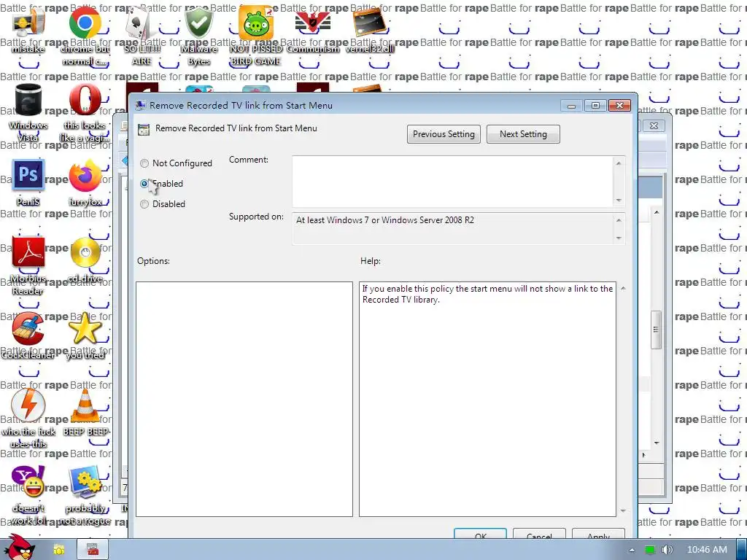747x560 pixels.
Task: Go to the Previous Setting
Action: pyautogui.click(x=444, y=134)
